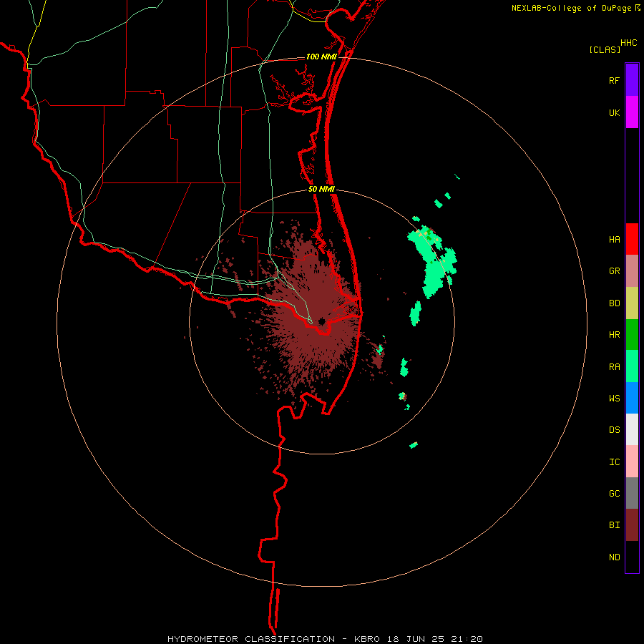Click the 'WS' legend label
The image size is (644, 644).
[614, 399]
